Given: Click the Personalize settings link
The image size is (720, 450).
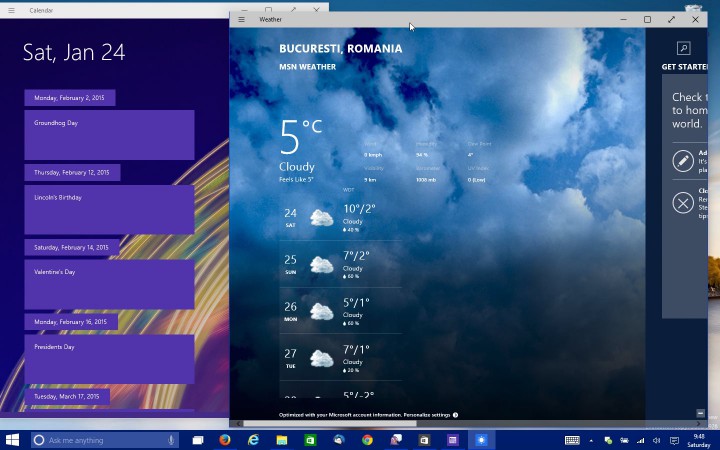Looking at the screenshot, I should pos(427,415).
